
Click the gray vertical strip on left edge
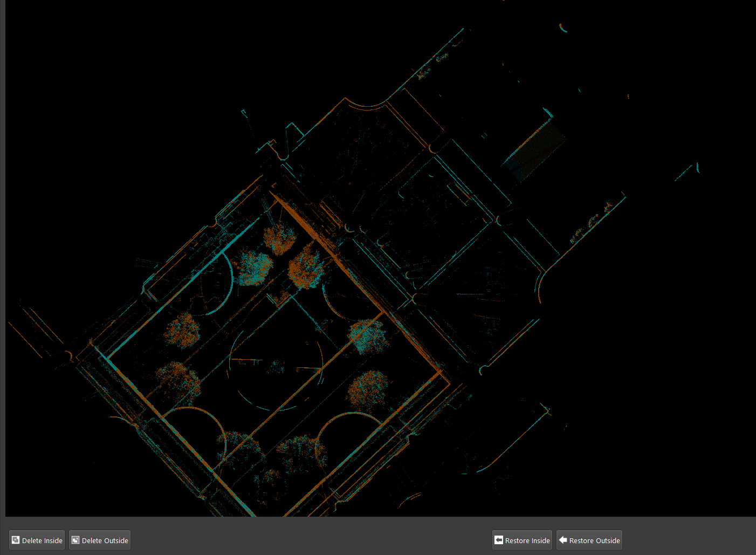point(2,259)
